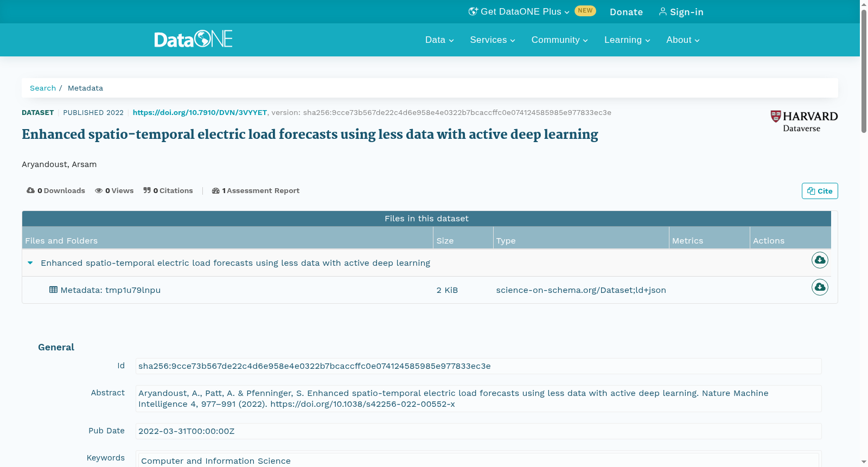Click 0 Views metric
Screen dimensions: 868x467
coord(114,190)
